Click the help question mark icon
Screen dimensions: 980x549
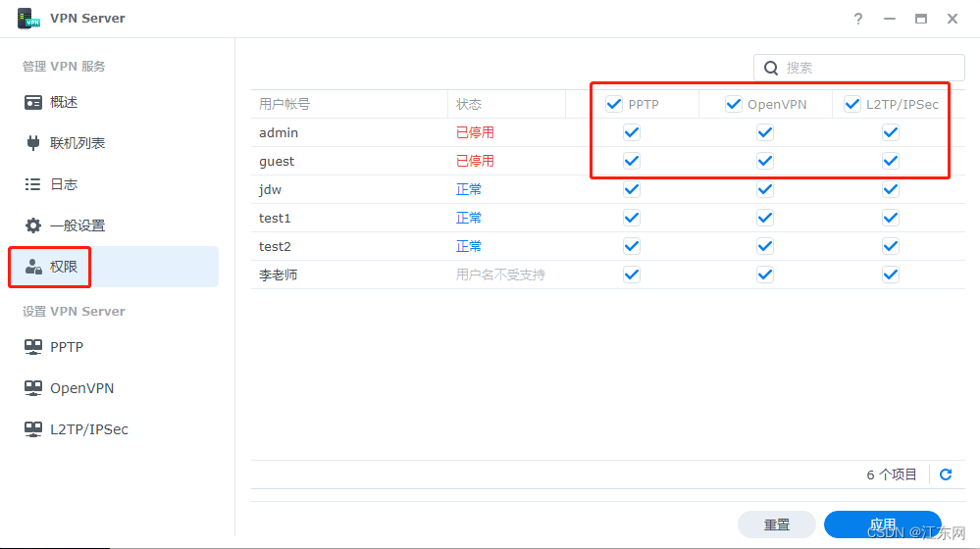coord(858,19)
